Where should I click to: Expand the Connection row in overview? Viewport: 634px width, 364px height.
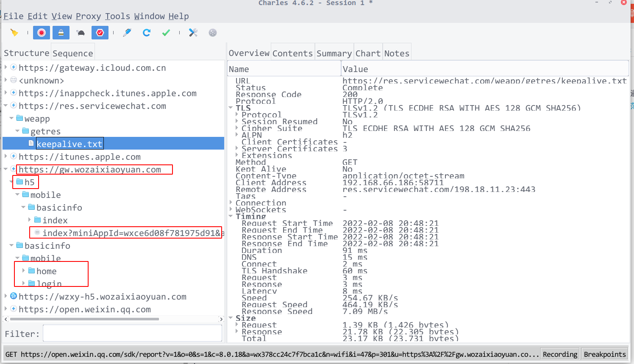tap(231, 203)
